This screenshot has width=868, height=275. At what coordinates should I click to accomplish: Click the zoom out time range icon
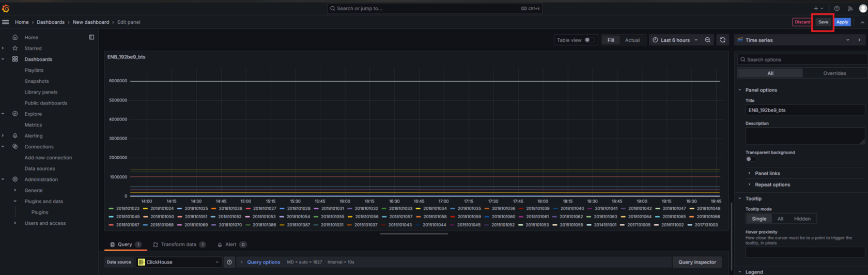coord(707,40)
